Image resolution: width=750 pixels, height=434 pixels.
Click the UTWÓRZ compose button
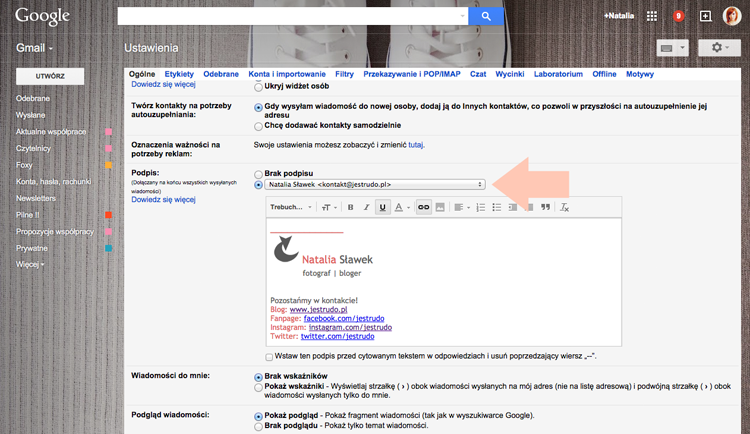click(x=50, y=76)
